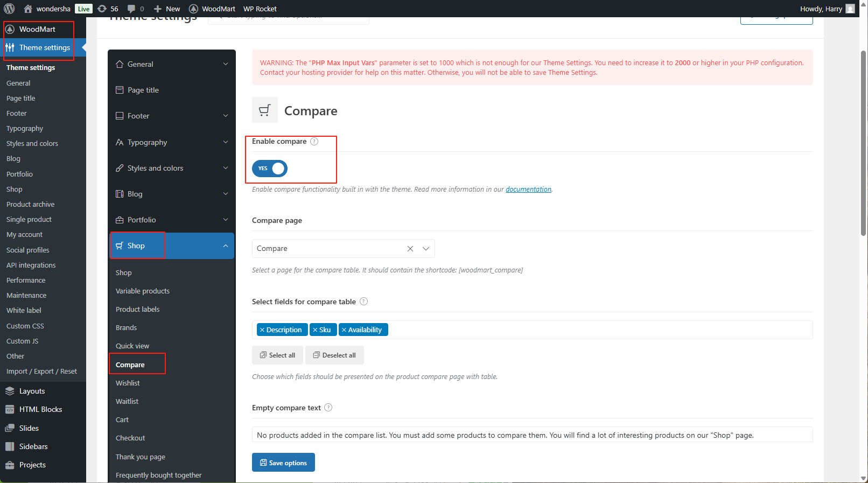
Task: Click the updates icon showing 56
Action: 102,9
